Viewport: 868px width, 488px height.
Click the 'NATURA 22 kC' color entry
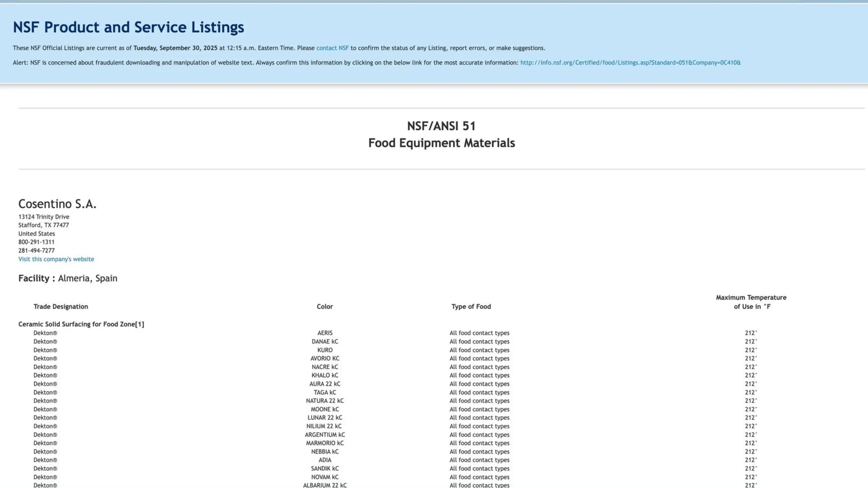(x=325, y=401)
